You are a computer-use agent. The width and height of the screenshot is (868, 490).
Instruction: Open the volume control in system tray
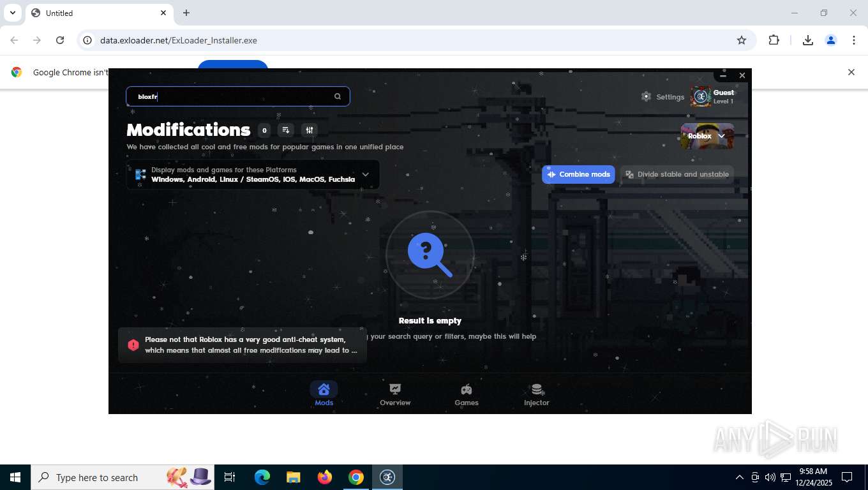(x=770, y=477)
